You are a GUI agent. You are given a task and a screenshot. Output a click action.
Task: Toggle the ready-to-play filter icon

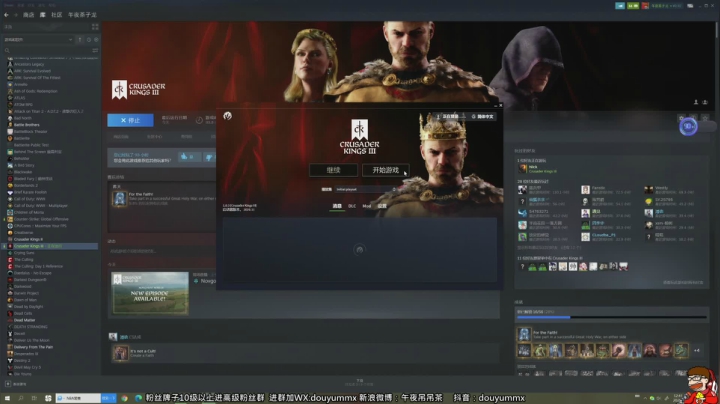[96, 39]
